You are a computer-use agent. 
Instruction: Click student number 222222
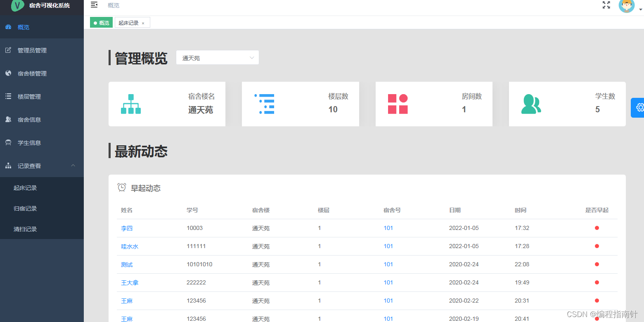tap(196, 282)
